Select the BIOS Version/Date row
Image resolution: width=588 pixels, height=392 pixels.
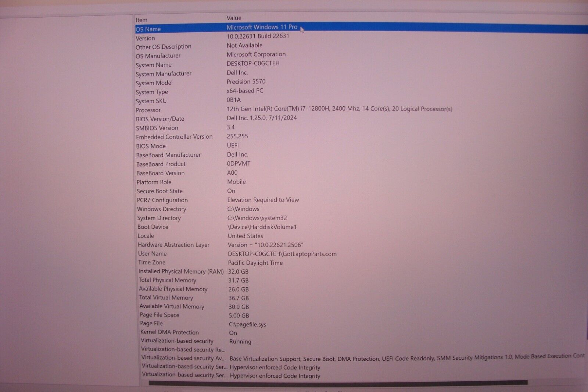(x=361, y=118)
